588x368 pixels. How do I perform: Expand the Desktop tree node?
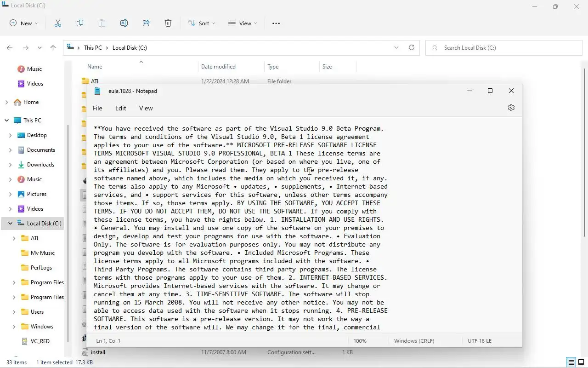pyautogui.click(x=10, y=135)
